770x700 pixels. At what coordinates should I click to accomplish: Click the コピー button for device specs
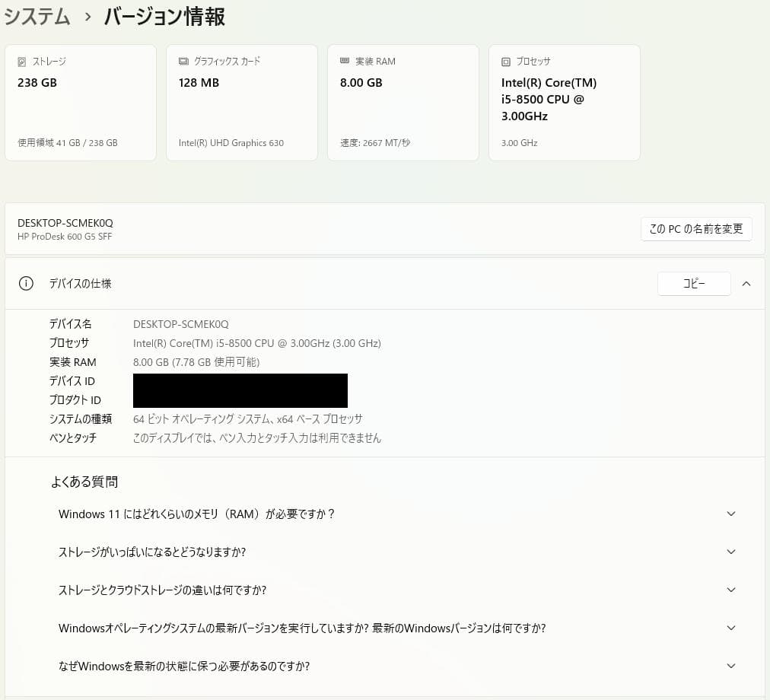[x=693, y=283]
